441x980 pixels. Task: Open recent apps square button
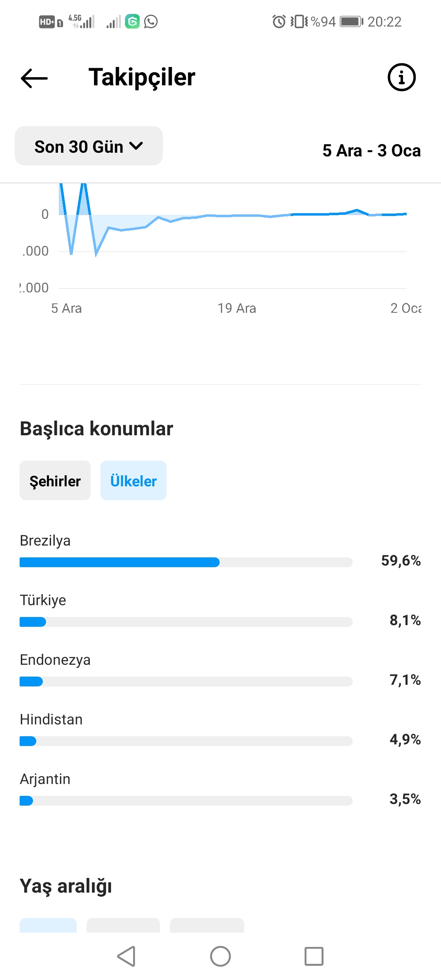[314, 956]
